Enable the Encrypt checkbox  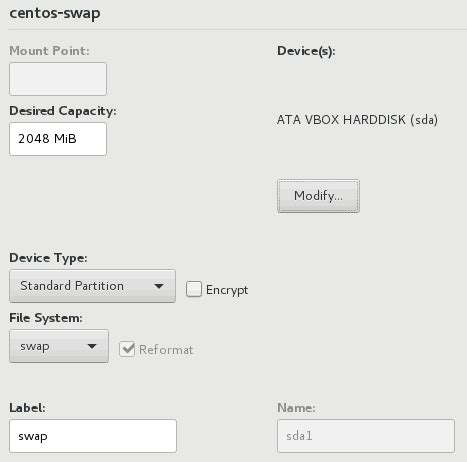194,289
